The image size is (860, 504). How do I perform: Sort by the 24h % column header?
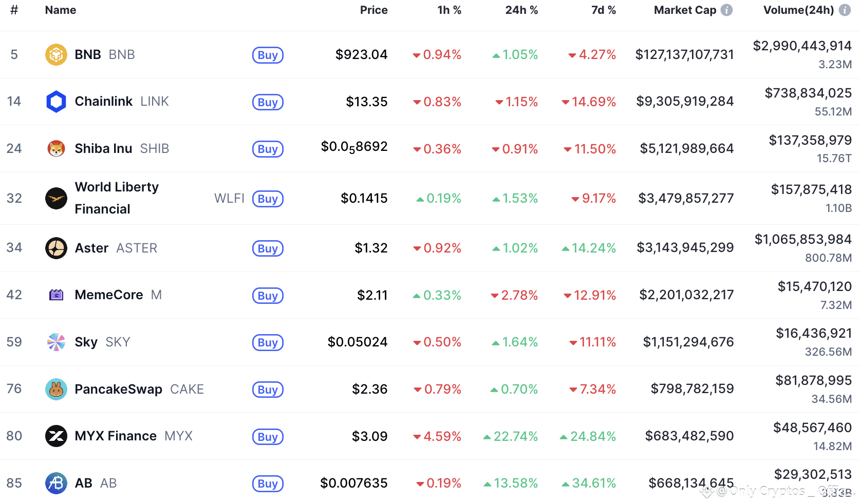point(521,10)
